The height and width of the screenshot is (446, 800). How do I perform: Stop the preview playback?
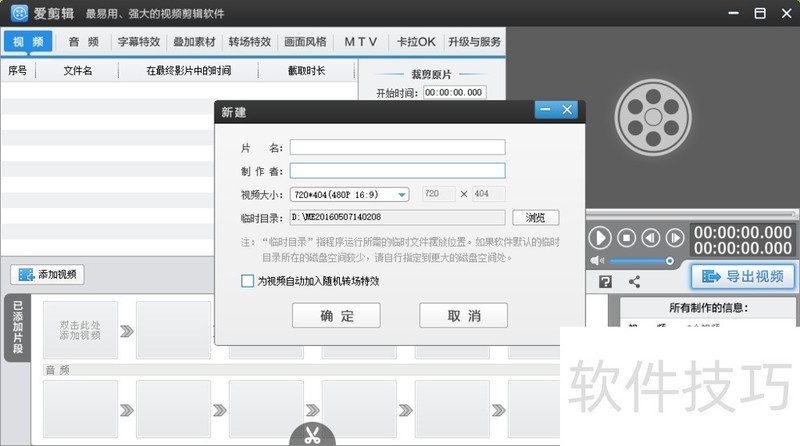point(627,238)
